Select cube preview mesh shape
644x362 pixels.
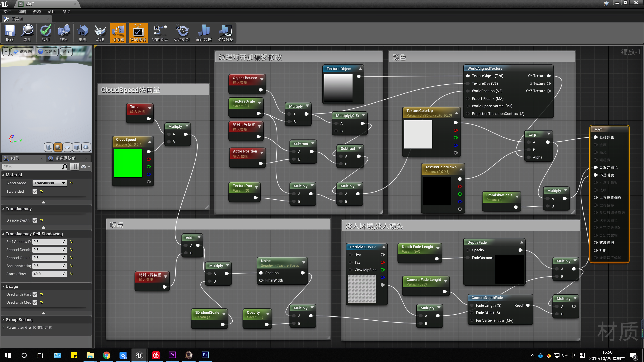77,147
